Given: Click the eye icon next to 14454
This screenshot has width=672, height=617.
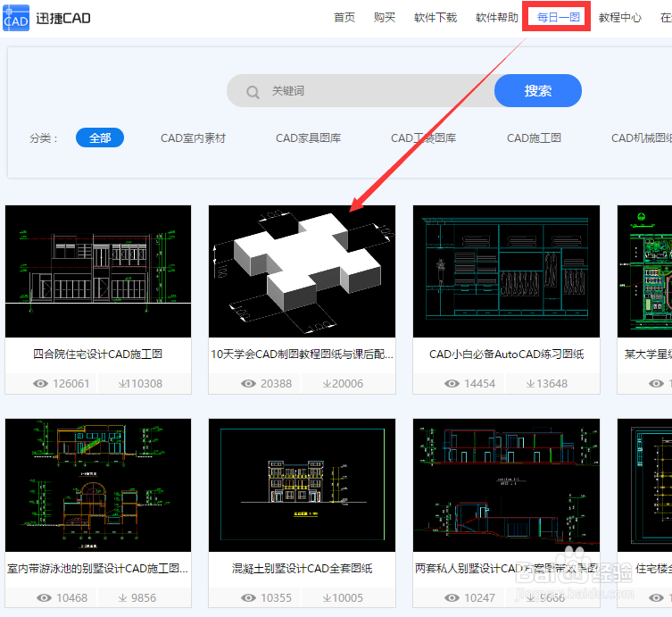Looking at the screenshot, I should tap(452, 384).
